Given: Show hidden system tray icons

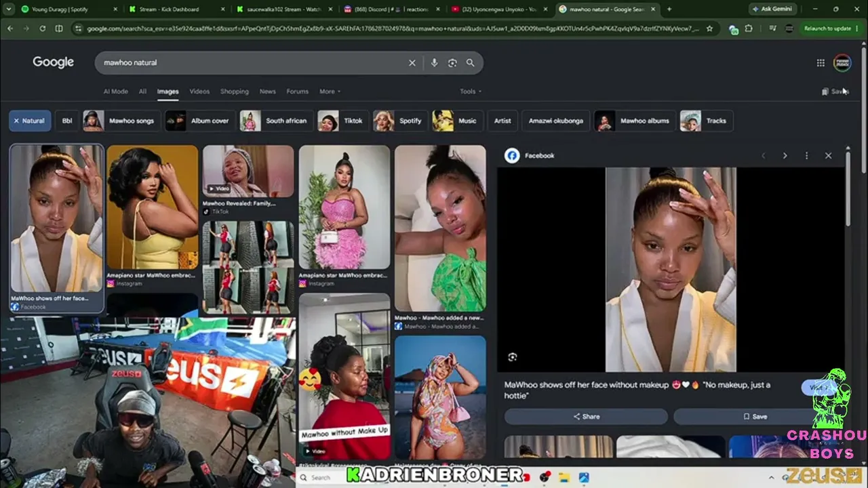Looking at the screenshot, I should pyautogui.click(x=773, y=477).
